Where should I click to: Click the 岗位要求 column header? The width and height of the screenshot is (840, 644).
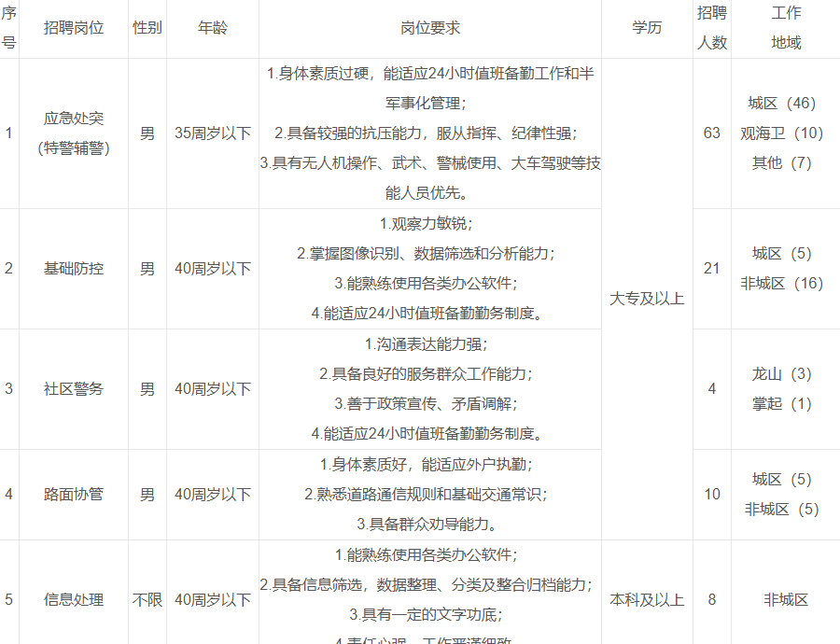click(430, 28)
